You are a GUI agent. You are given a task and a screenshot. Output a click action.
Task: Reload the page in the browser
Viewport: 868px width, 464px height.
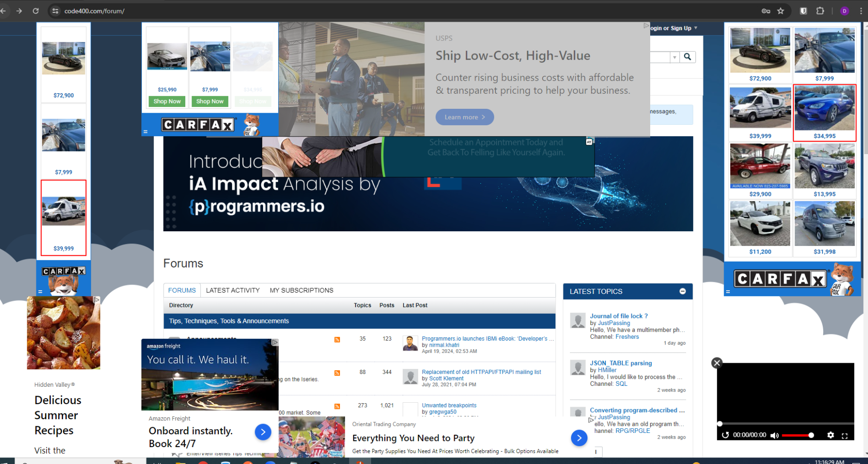(36, 11)
